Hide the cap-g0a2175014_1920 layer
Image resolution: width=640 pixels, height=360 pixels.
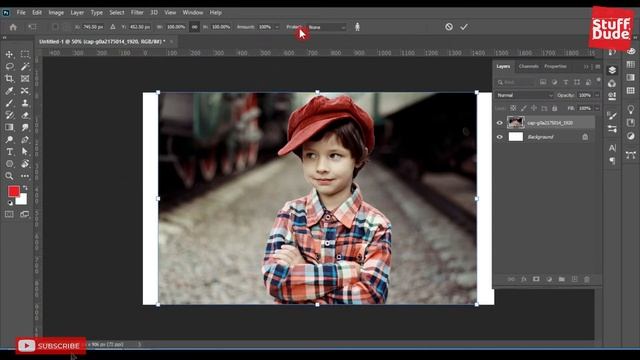tap(500, 122)
